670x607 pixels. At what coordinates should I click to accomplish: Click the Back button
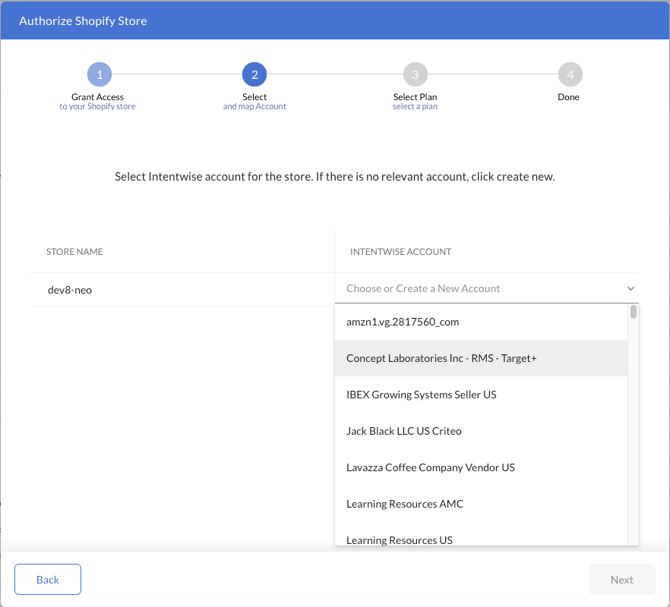[47, 579]
